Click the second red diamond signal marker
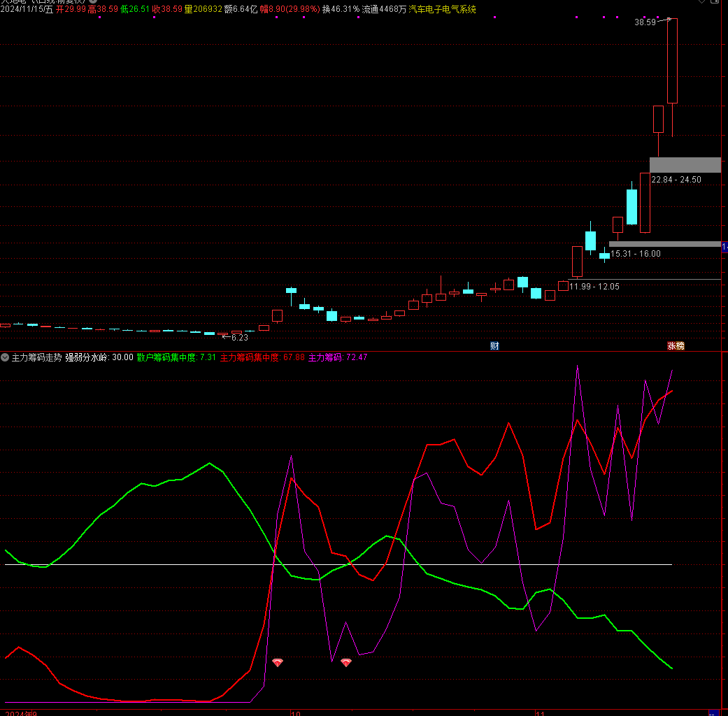This screenshot has height=716, width=728. pyautogui.click(x=346, y=663)
